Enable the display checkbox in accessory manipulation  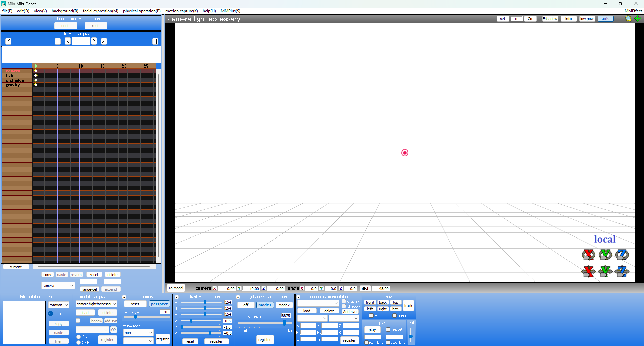pos(344,301)
